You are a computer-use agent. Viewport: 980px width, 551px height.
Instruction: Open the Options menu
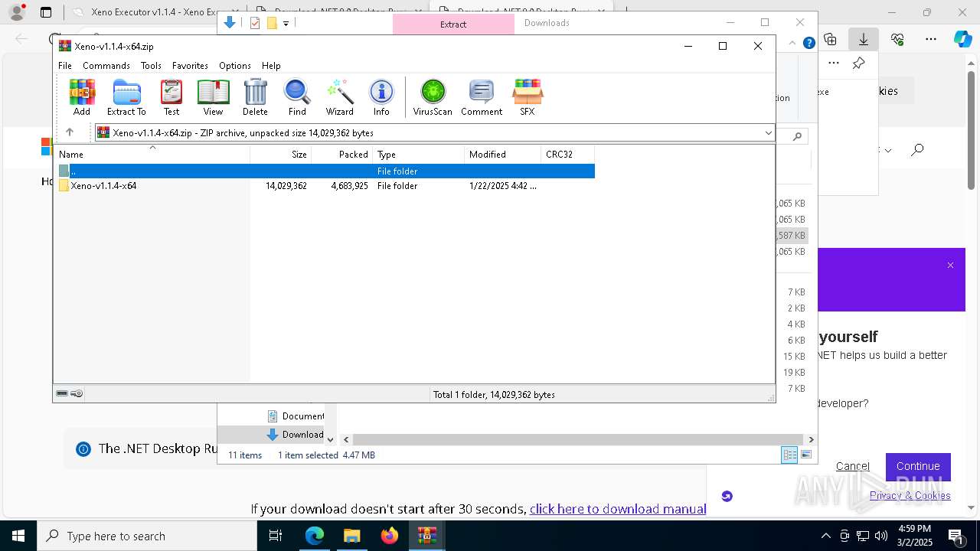pyautogui.click(x=235, y=66)
